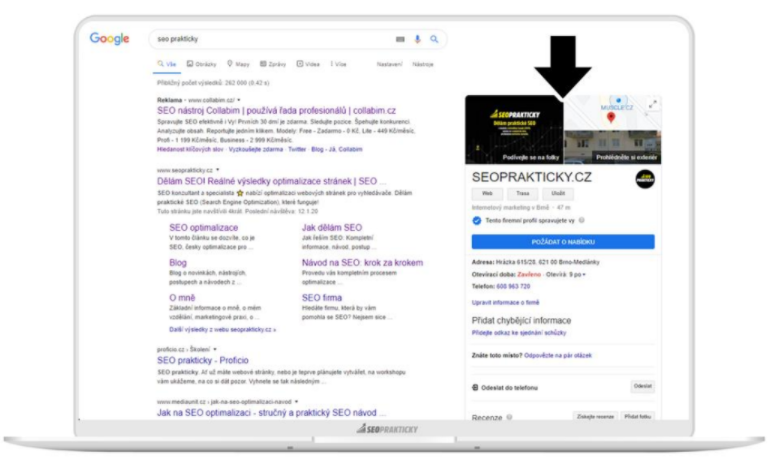Click Přidejte odkaz ke sjednání schůzky
The image size is (779, 461).
click(x=519, y=333)
